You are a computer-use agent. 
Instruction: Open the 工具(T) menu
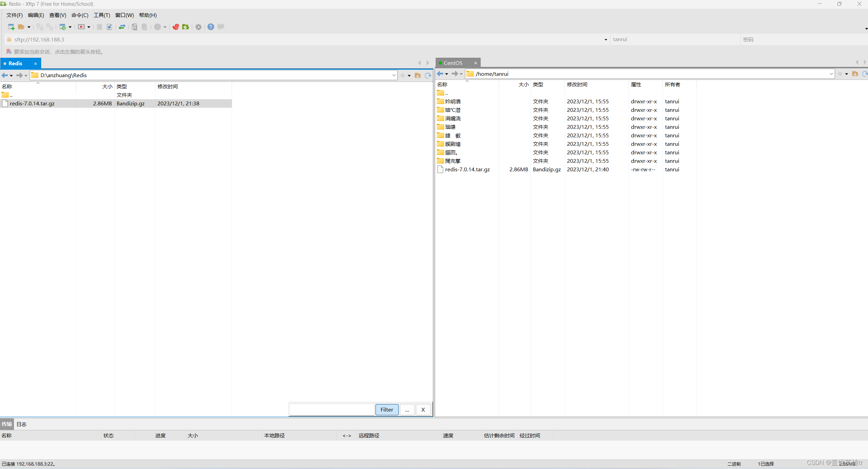click(x=102, y=15)
